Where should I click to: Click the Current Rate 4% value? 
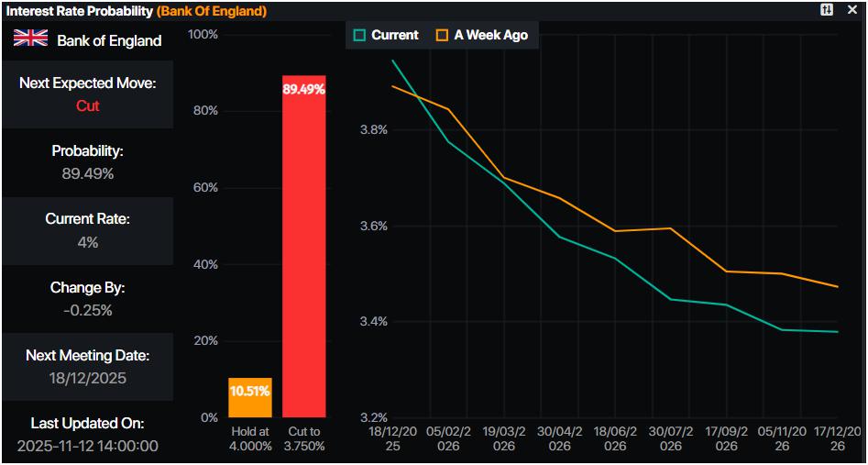pos(87,242)
